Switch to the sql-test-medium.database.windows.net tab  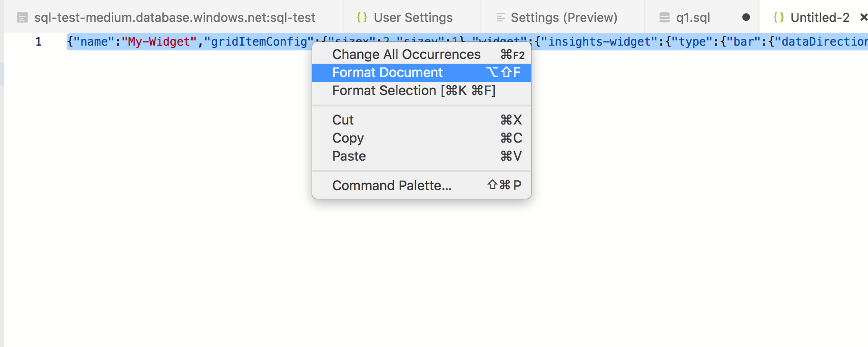175,18
